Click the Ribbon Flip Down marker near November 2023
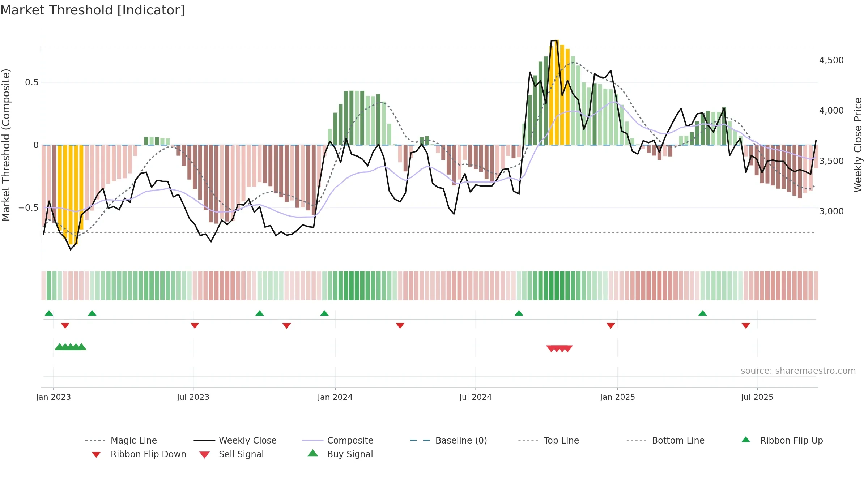The width and height of the screenshot is (868, 488). (x=287, y=326)
